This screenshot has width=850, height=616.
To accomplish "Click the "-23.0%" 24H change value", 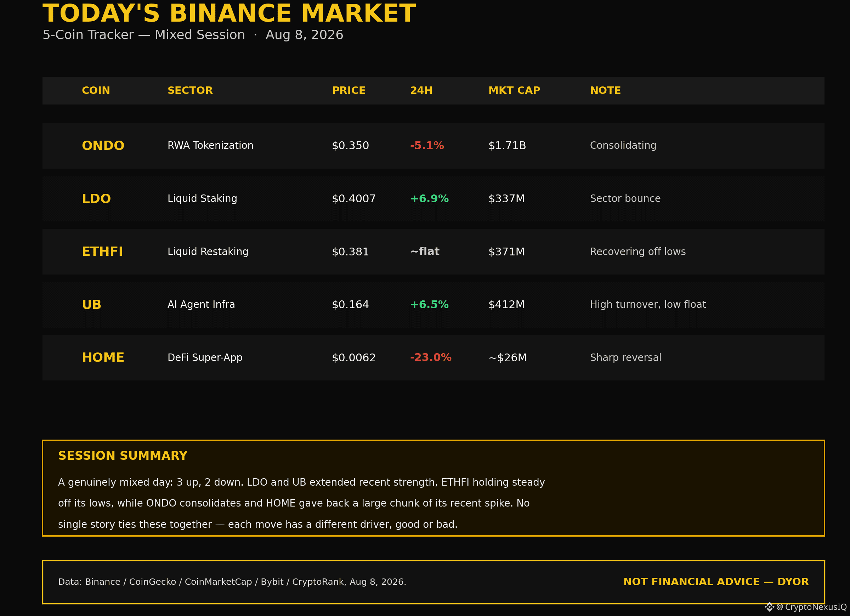I will [431, 358].
